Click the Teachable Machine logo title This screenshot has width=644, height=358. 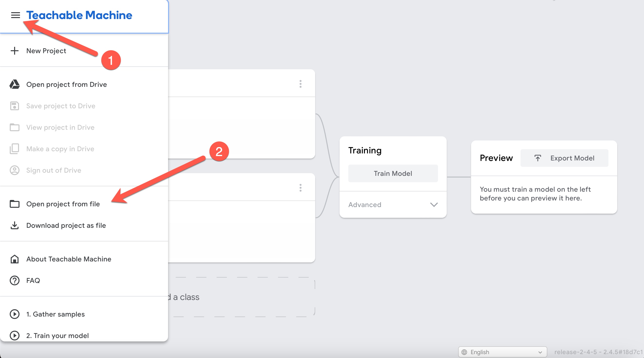79,15
